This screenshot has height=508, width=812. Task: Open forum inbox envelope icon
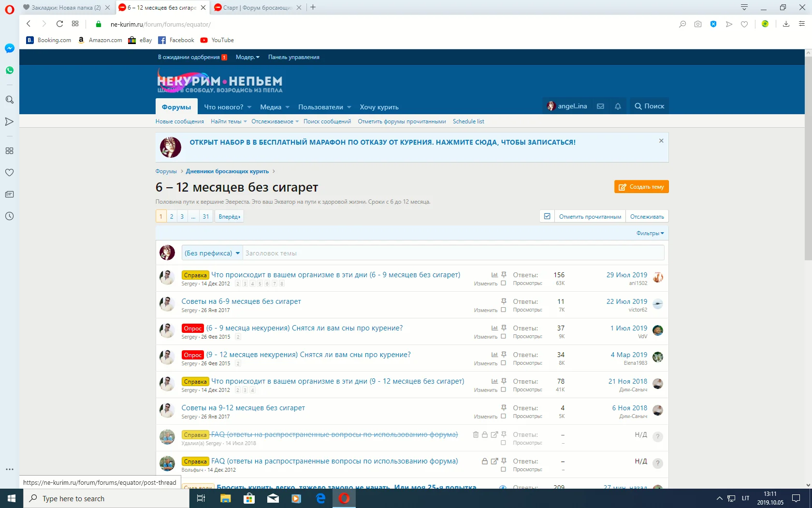coord(600,106)
